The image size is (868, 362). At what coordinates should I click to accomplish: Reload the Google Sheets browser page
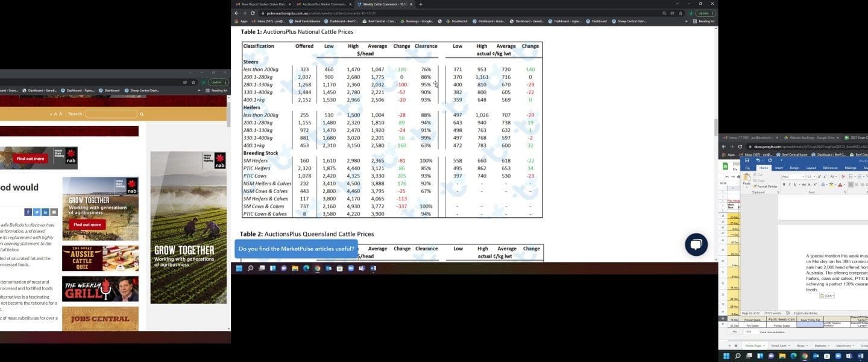[741, 146]
